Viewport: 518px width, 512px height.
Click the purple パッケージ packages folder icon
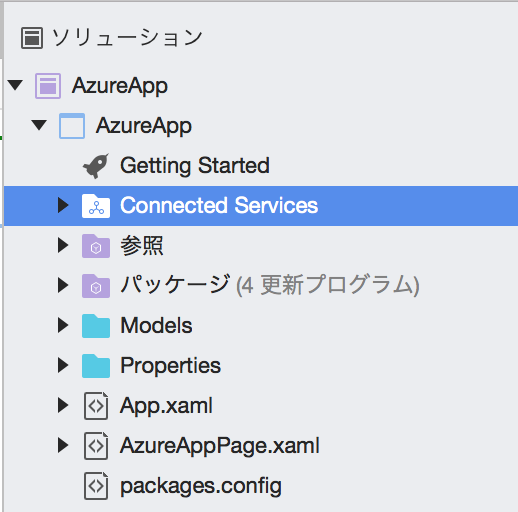[96, 286]
